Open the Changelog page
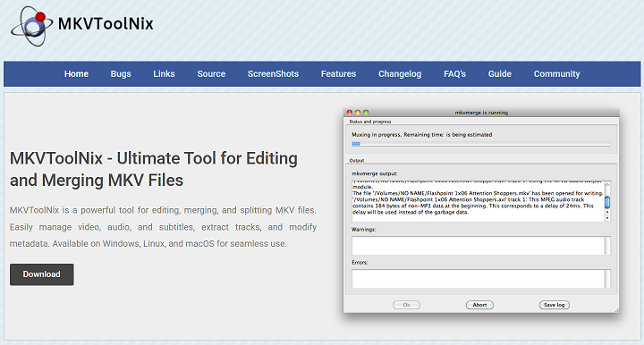The image size is (644, 345). click(x=400, y=74)
